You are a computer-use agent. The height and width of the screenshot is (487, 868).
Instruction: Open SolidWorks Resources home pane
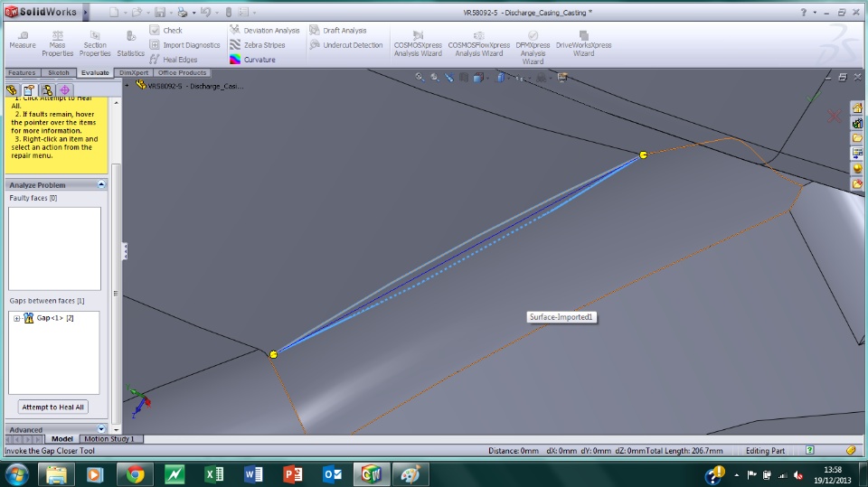tap(857, 108)
